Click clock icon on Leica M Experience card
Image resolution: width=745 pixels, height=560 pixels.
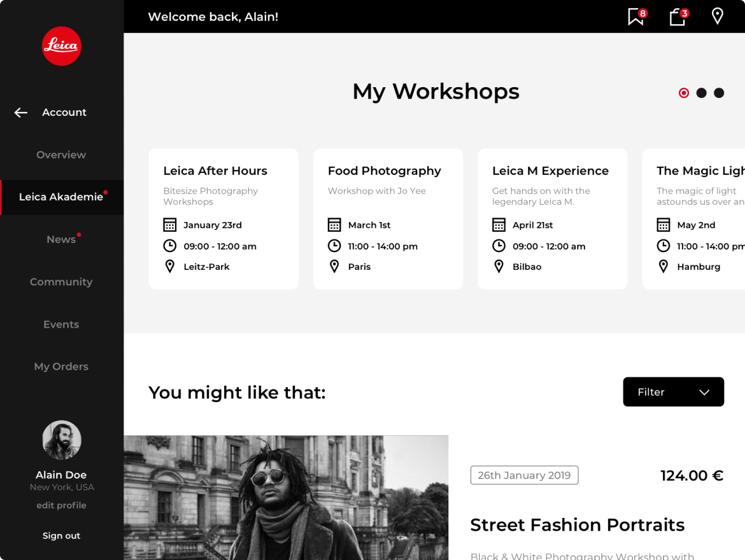(x=499, y=246)
